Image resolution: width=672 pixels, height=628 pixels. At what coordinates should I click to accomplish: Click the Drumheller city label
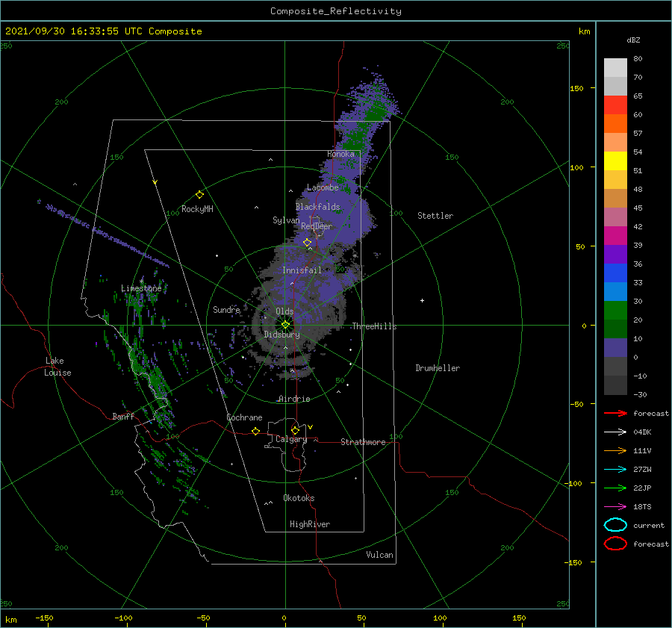click(438, 368)
